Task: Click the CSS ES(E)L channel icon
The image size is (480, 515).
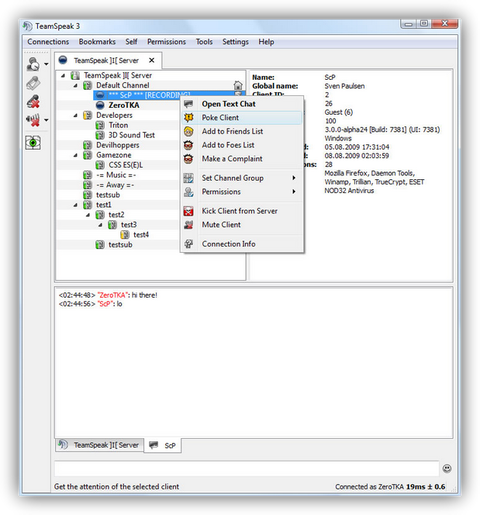Action: [x=100, y=165]
